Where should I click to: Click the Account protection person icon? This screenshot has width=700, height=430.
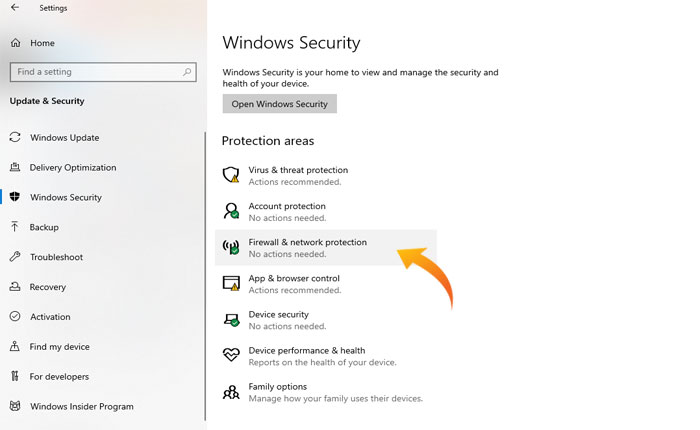[231, 211]
